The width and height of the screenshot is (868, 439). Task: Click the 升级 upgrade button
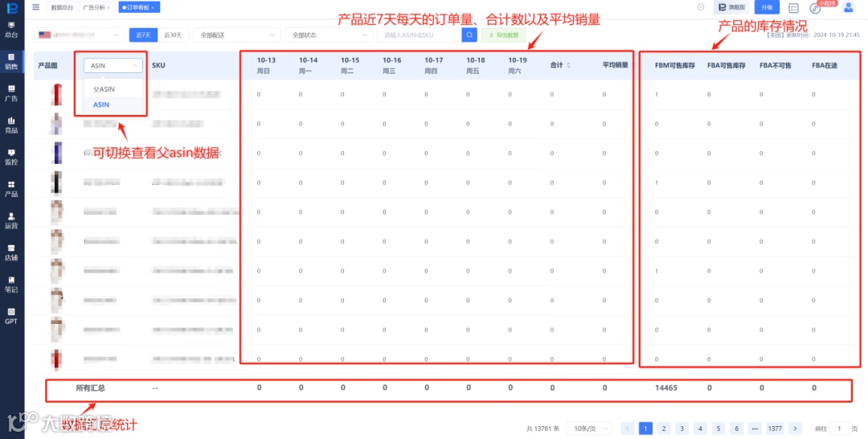767,8
